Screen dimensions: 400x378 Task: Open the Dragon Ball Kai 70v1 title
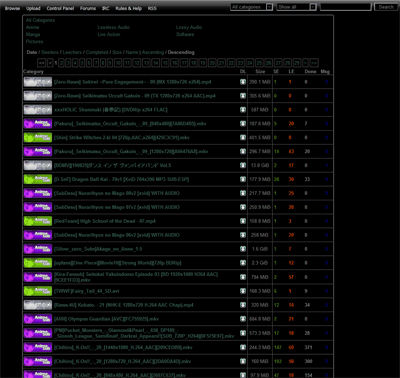[121, 179]
